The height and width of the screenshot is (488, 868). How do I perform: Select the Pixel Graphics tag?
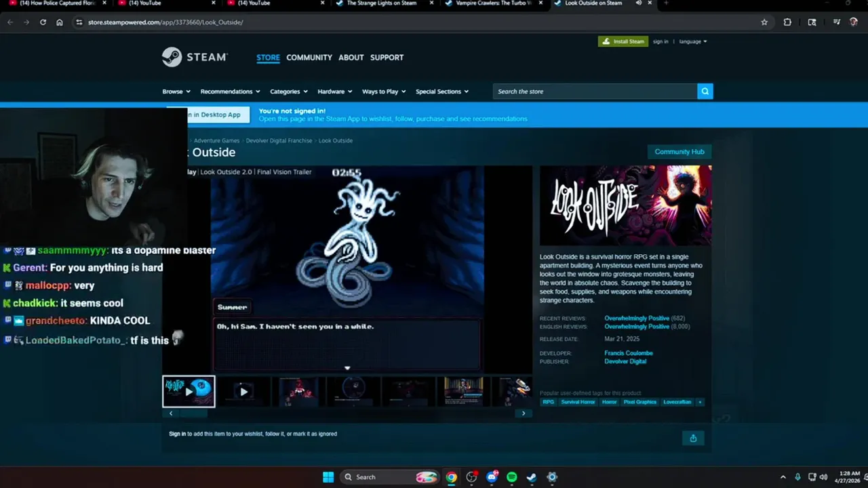click(x=640, y=402)
